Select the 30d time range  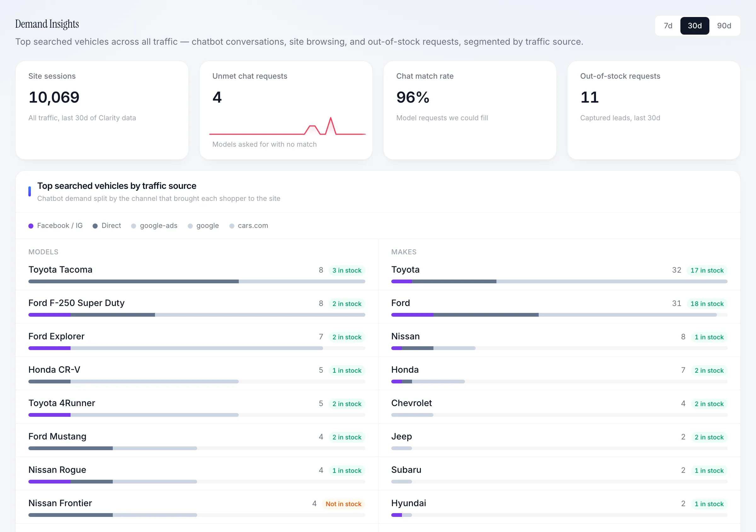click(x=695, y=26)
